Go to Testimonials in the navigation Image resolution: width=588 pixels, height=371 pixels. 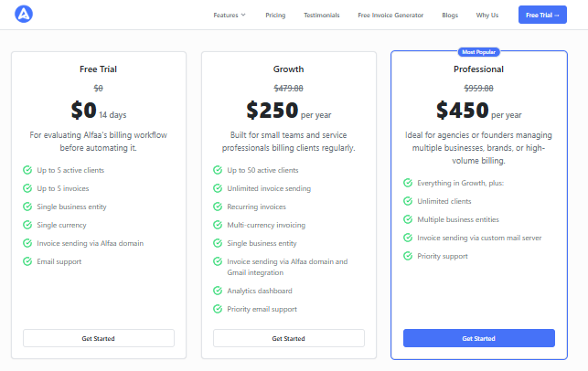point(321,15)
